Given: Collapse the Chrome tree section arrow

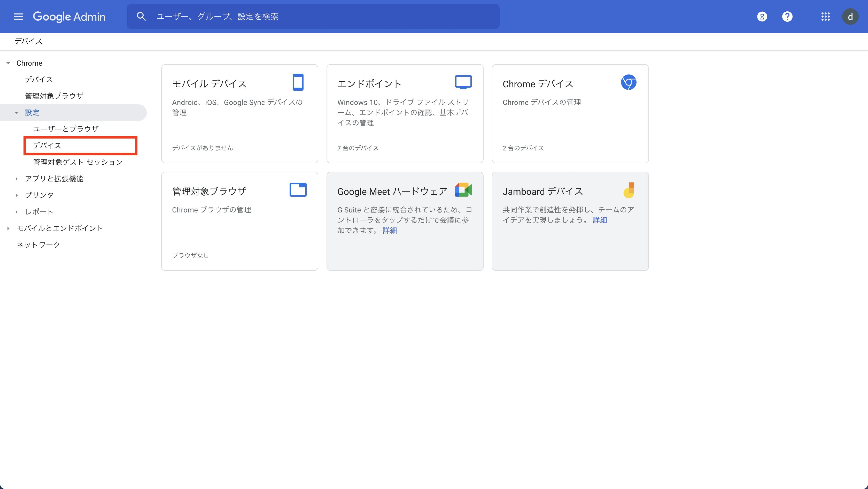Looking at the screenshot, I should (9, 63).
